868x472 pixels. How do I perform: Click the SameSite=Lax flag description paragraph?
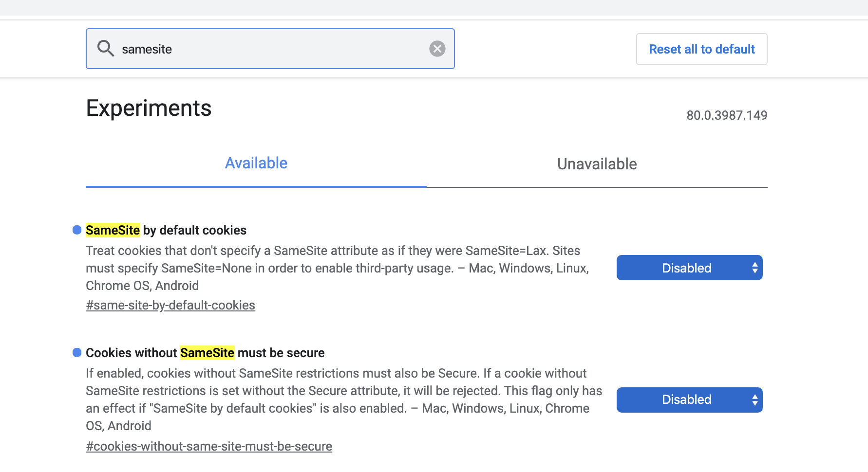pos(337,268)
